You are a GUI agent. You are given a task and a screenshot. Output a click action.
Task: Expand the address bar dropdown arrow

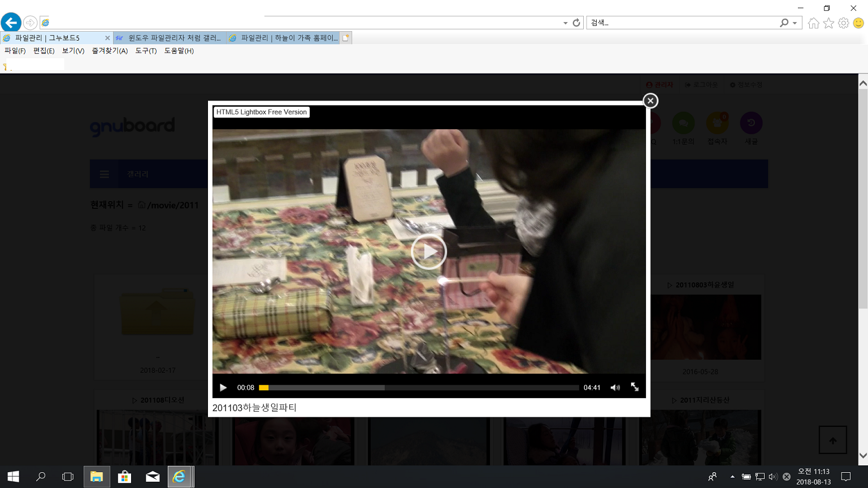(565, 23)
